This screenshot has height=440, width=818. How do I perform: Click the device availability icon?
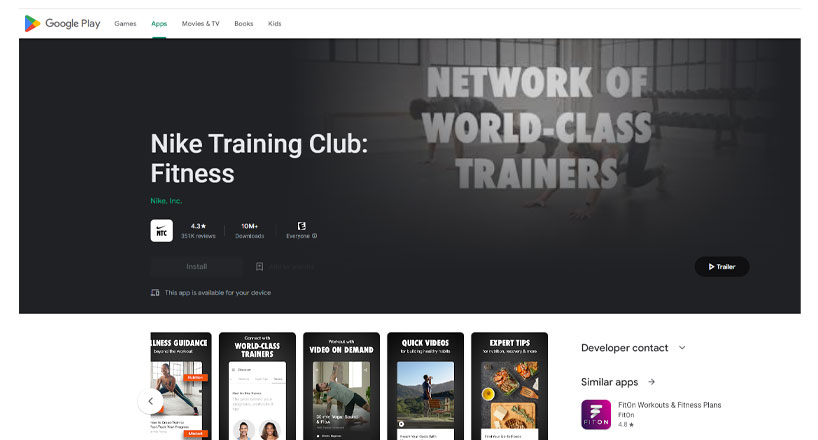click(155, 293)
